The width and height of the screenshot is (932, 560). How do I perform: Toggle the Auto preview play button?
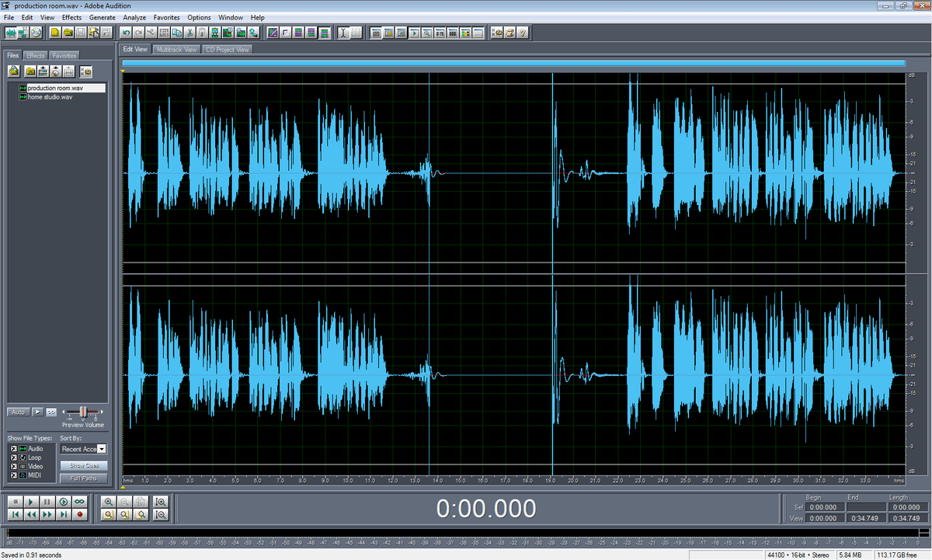tap(19, 412)
